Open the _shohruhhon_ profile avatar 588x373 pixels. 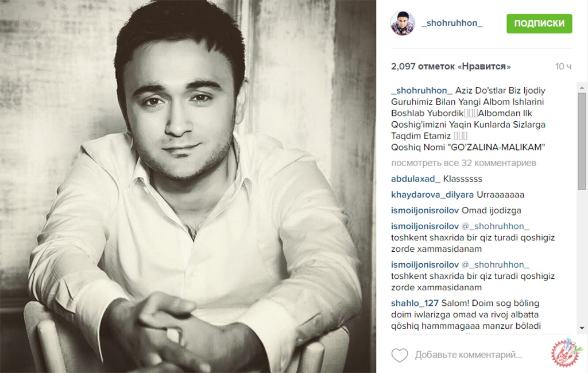(x=403, y=23)
